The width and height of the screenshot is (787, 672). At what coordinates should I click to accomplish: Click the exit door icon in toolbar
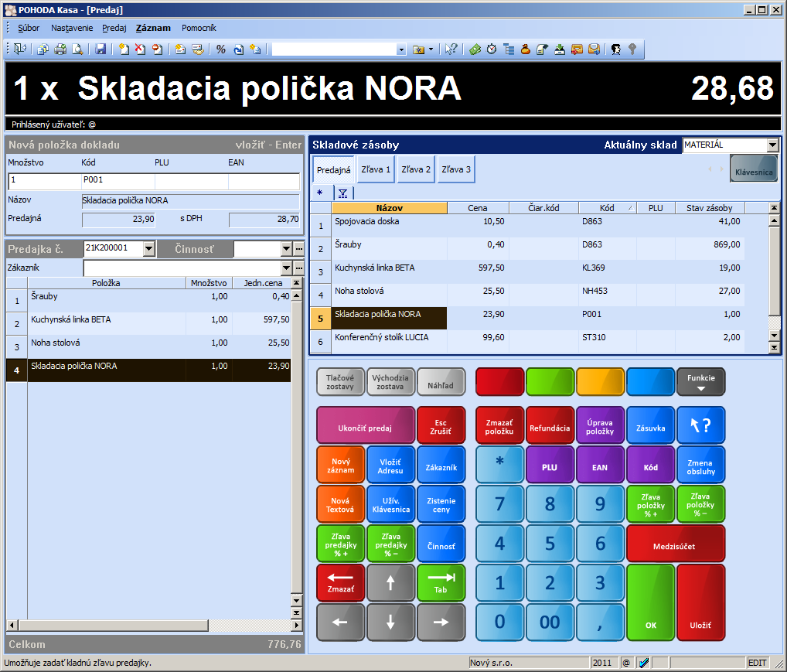click(x=20, y=49)
